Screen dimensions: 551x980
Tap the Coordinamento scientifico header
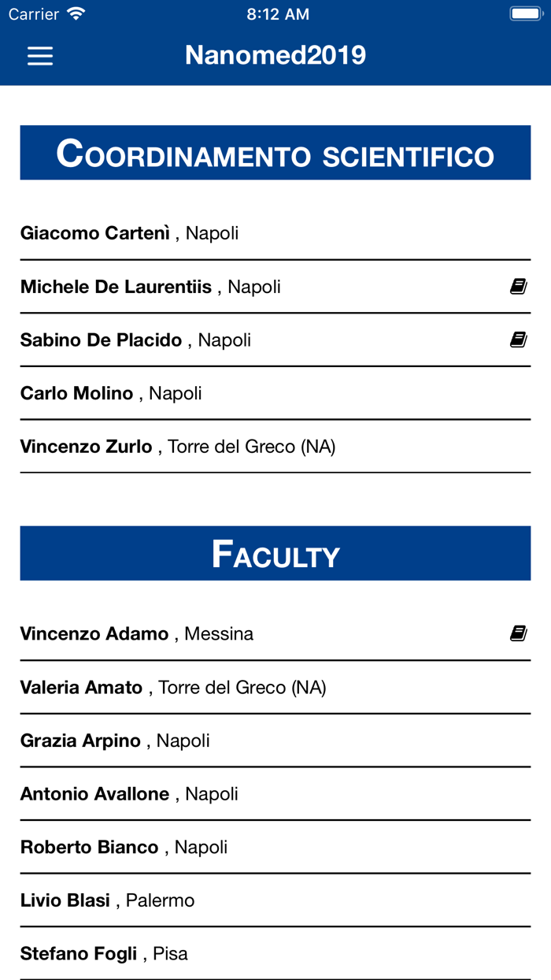275,153
